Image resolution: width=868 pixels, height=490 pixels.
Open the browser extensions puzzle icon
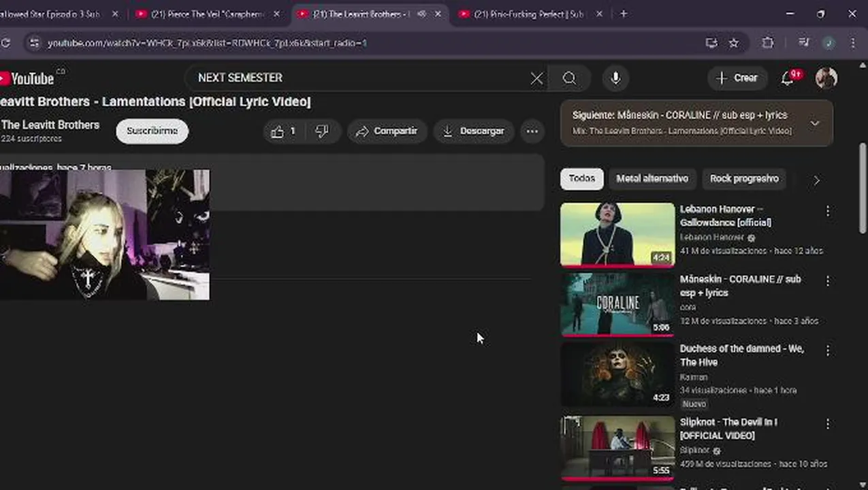click(768, 43)
